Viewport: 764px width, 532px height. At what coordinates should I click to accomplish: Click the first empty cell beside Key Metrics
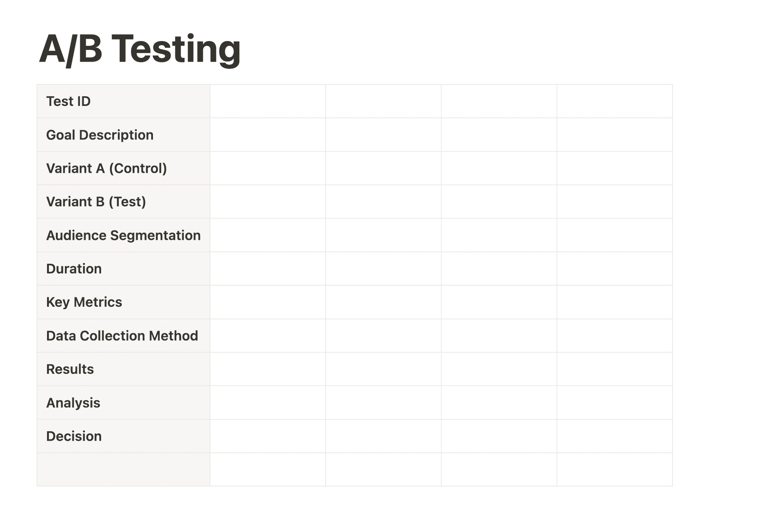(x=268, y=302)
